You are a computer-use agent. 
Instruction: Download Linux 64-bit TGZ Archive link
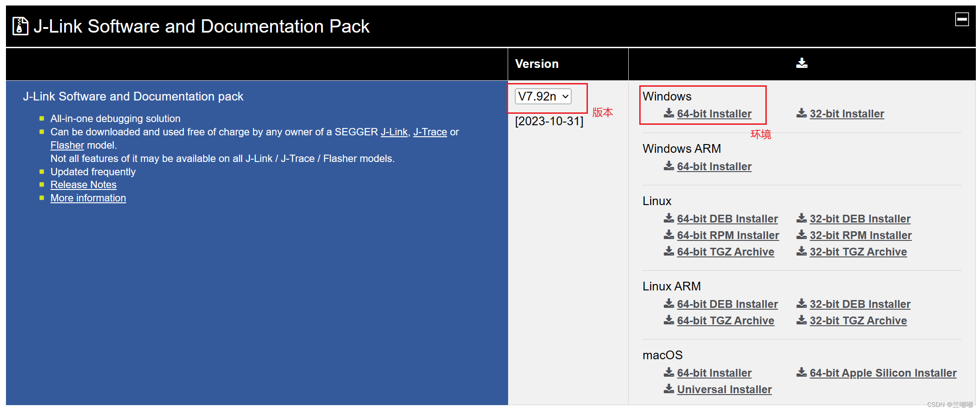point(725,252)
